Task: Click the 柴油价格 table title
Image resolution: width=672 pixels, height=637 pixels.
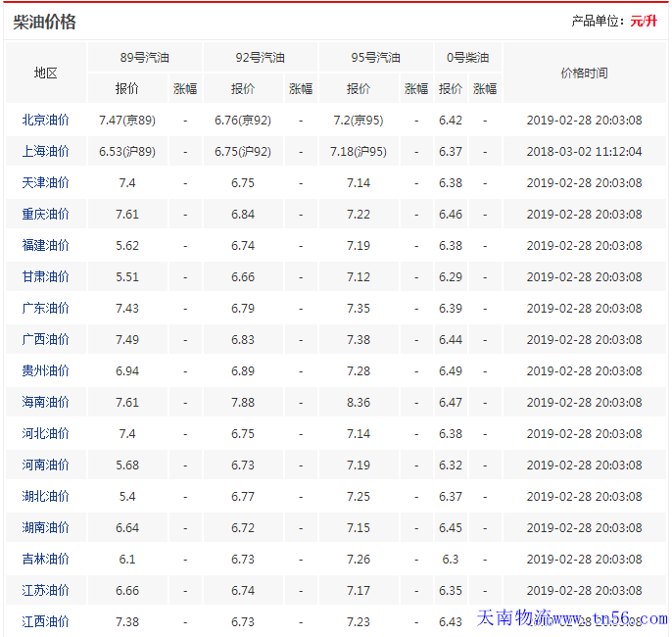Action: point(44,22)
